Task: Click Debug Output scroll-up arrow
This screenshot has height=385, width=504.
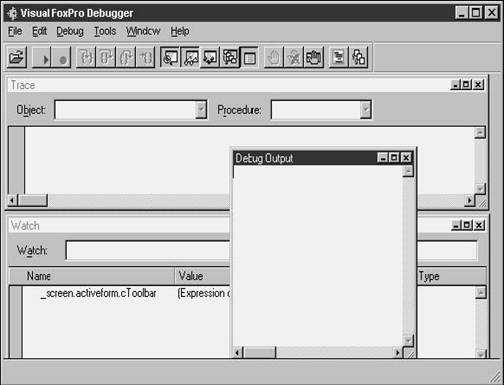Action: point(408,171)
